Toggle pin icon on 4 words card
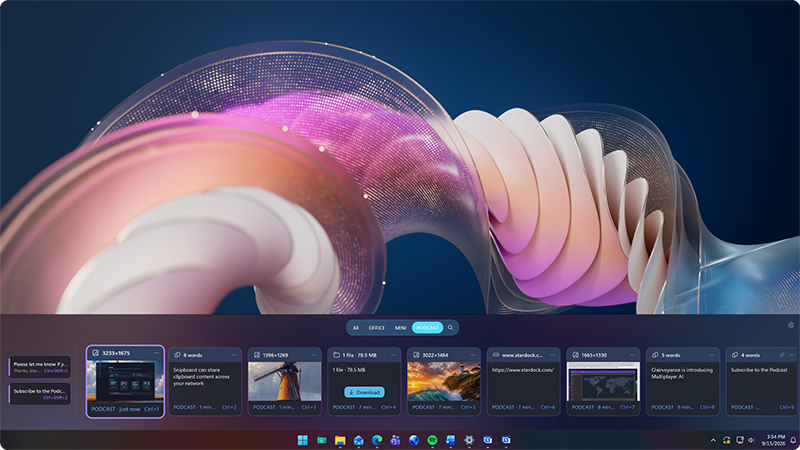 point(782,355)
